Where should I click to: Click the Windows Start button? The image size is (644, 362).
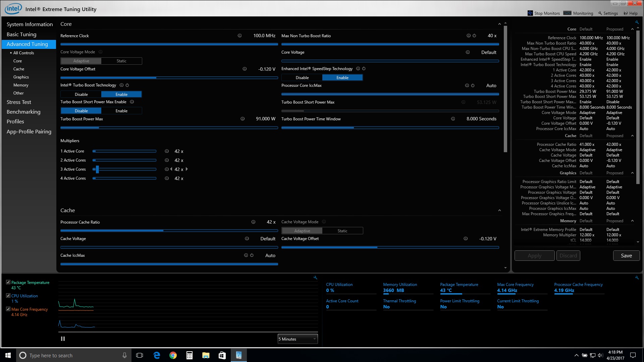[8, 355]
